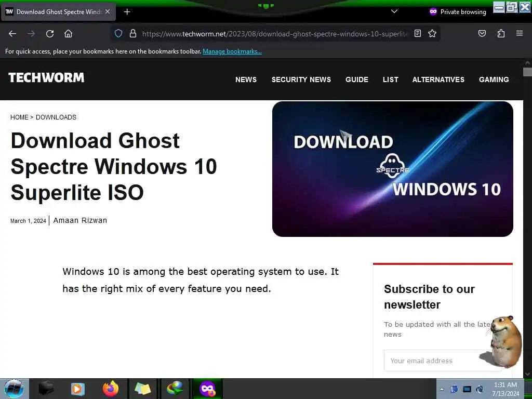This screenshot has height=399, width=532.
Task: Close the Download Ghost Spectre tab
Action: click(108, 11)
